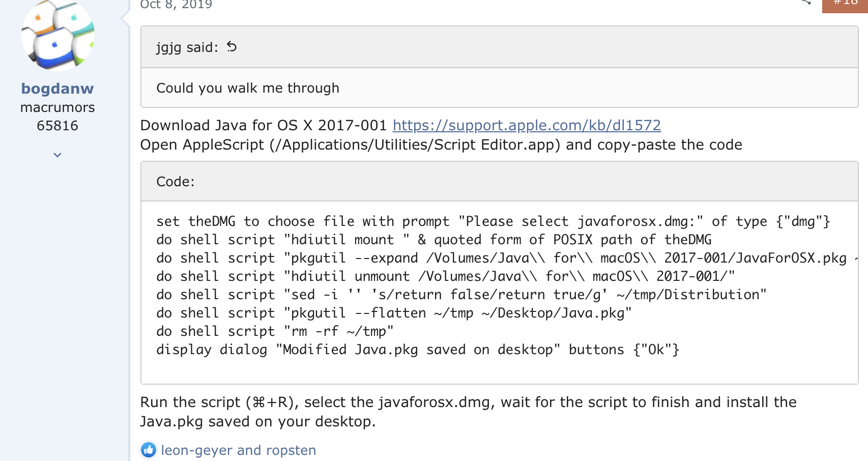Jump to jgjg's original quoted post

coord(232,47)
